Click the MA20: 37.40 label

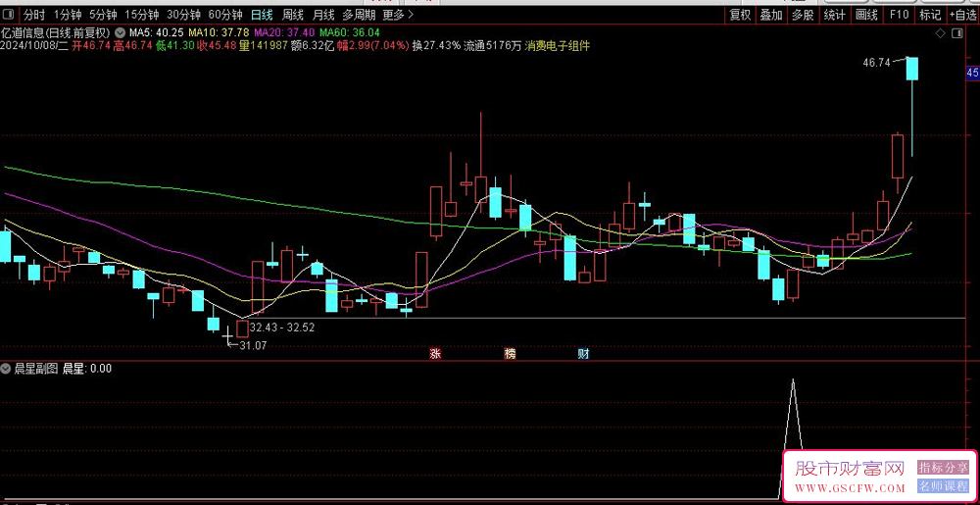click(285, 32)
